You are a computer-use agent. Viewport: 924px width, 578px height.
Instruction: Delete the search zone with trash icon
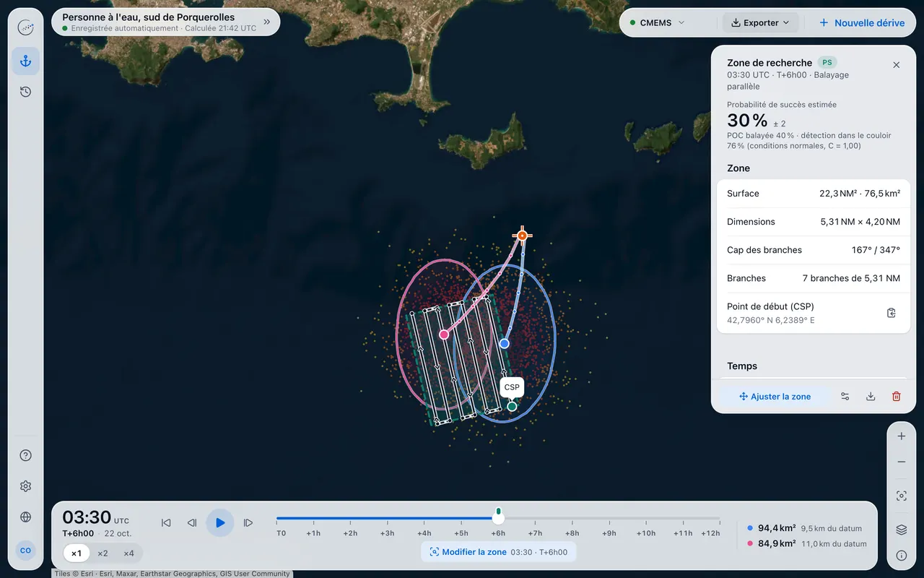[897, 396]
